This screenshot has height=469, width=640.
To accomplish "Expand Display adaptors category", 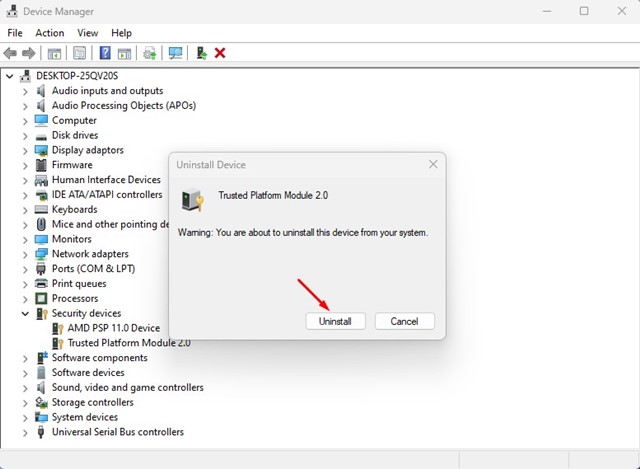I will pos(25,151).
